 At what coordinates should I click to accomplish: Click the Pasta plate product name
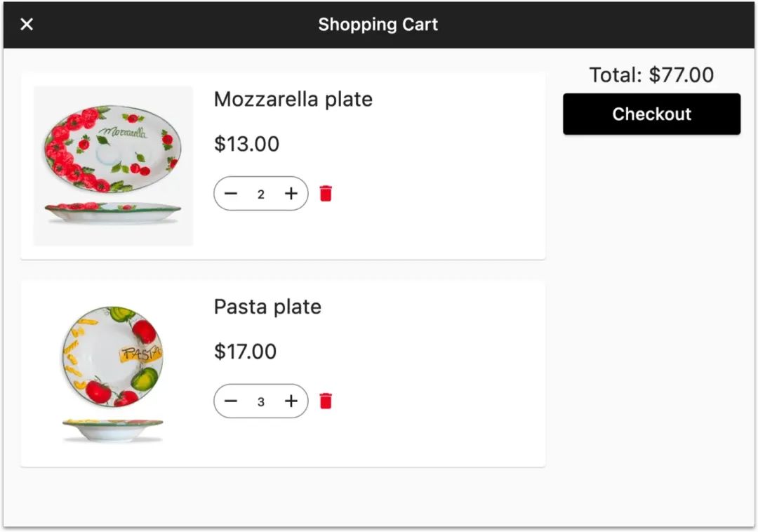(267, 307)
